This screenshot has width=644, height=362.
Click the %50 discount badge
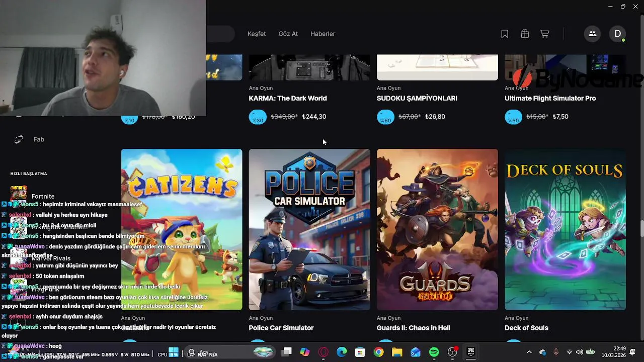pyautogui.click(x=513, y=117)
